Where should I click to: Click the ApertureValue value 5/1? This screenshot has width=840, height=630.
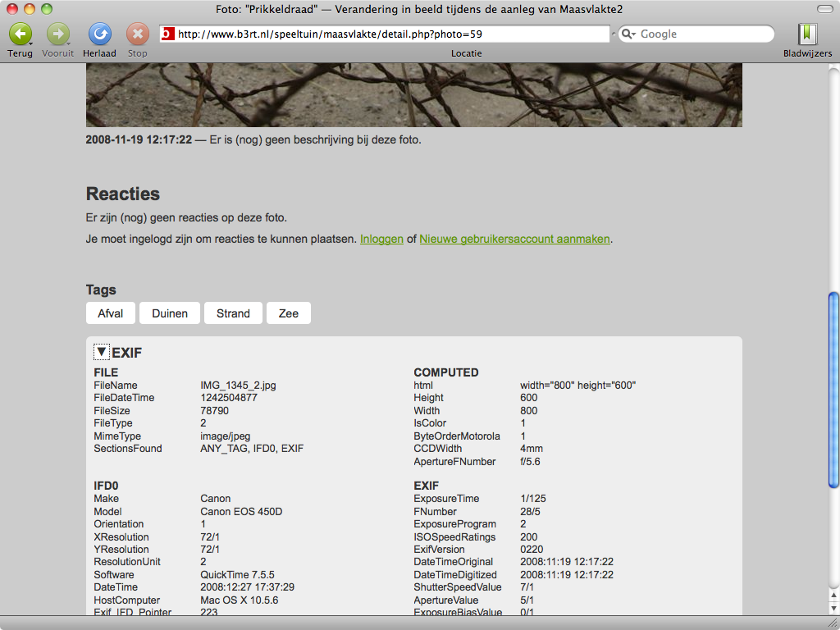(527, 600)
